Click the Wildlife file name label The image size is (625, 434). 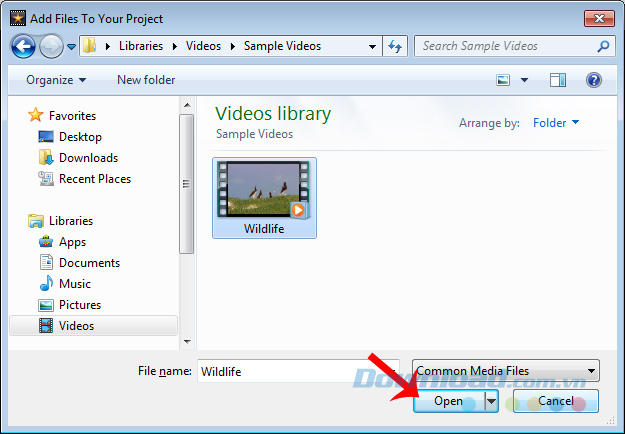point(264,229)
